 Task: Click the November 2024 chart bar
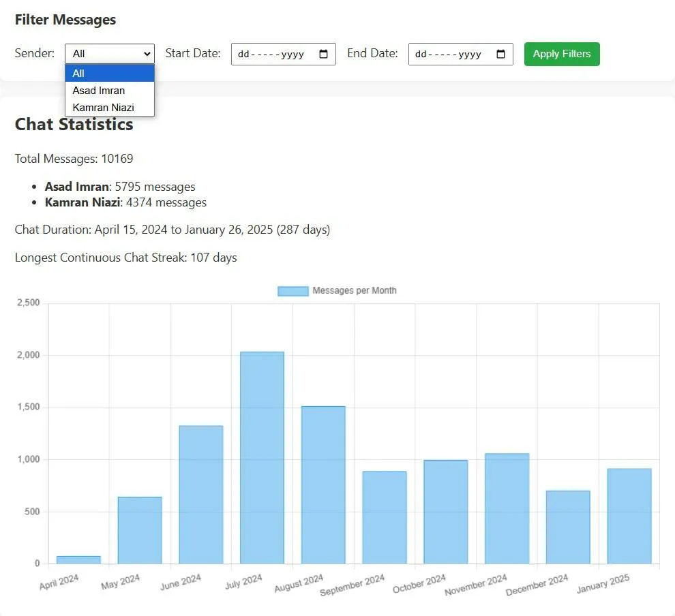point(507,508)
